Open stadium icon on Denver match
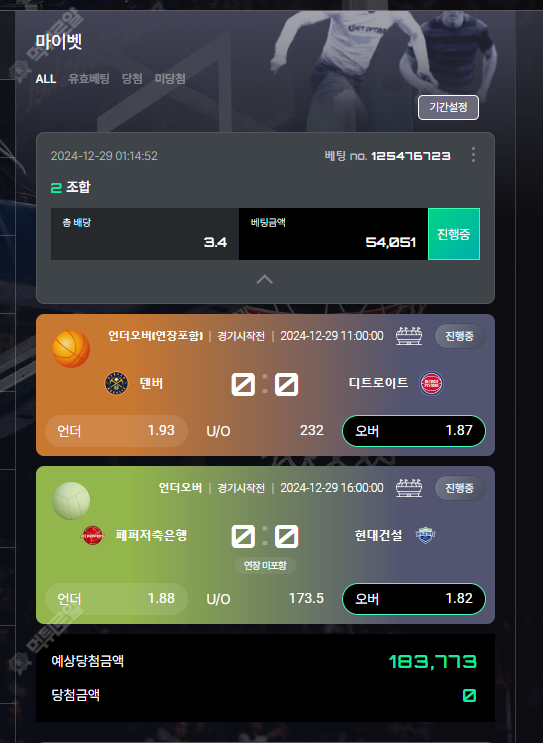This screenshot has height=743, width=543. click(409, 336)
